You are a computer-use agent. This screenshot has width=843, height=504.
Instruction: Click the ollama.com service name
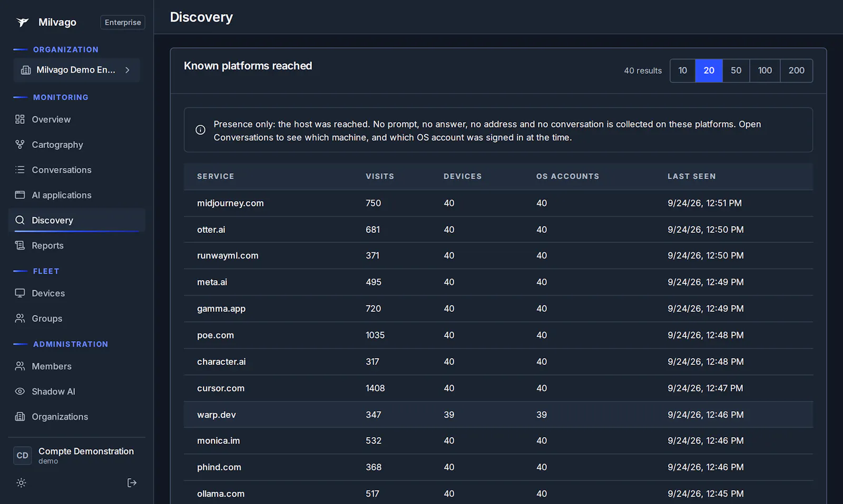tap(221, 494)
